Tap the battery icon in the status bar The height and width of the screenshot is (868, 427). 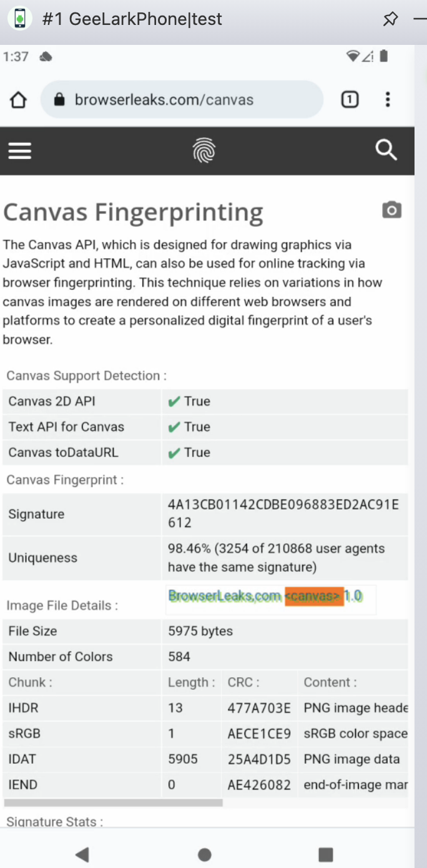(383, 56)
